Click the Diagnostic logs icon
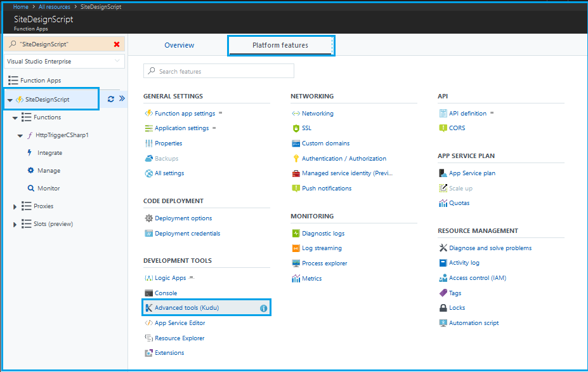Image resolution: width=588 pixels, height=372 pixels. [296, 233]
